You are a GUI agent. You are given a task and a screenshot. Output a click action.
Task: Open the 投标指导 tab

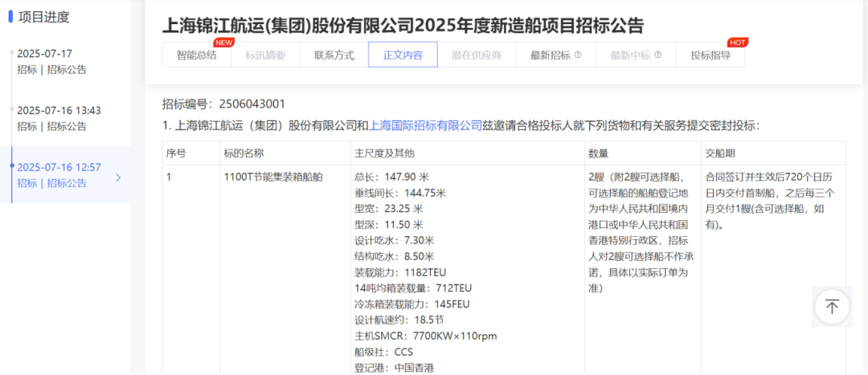[710, 55]
